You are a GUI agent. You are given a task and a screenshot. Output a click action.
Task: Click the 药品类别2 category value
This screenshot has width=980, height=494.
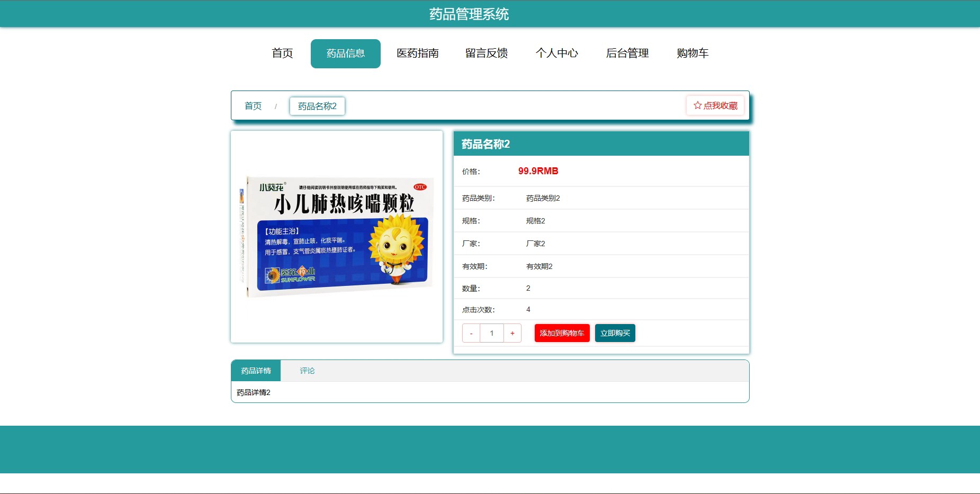pyautogui.click(x=543, y=198)
